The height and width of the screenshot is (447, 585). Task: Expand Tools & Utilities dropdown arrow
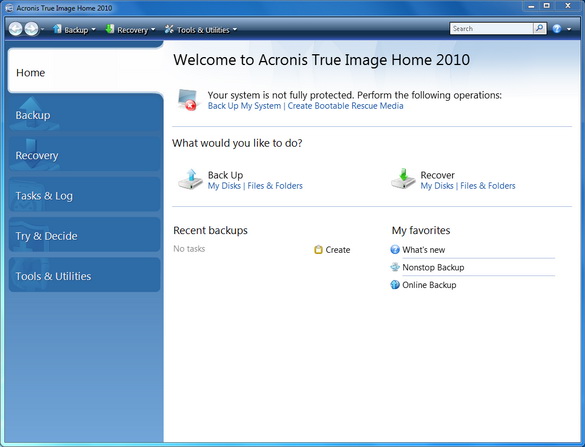click(235, 29)
